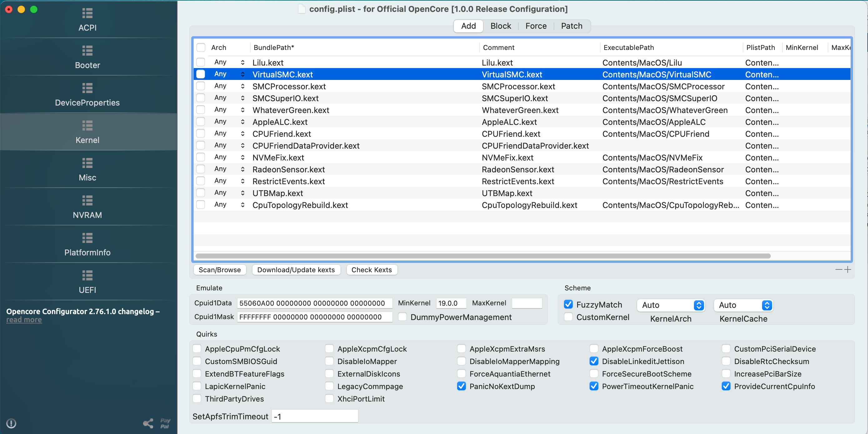868x434 pixels.
Task: Open Arch stepper for WhateverGreen.kext row
Action: click(242, 110)
